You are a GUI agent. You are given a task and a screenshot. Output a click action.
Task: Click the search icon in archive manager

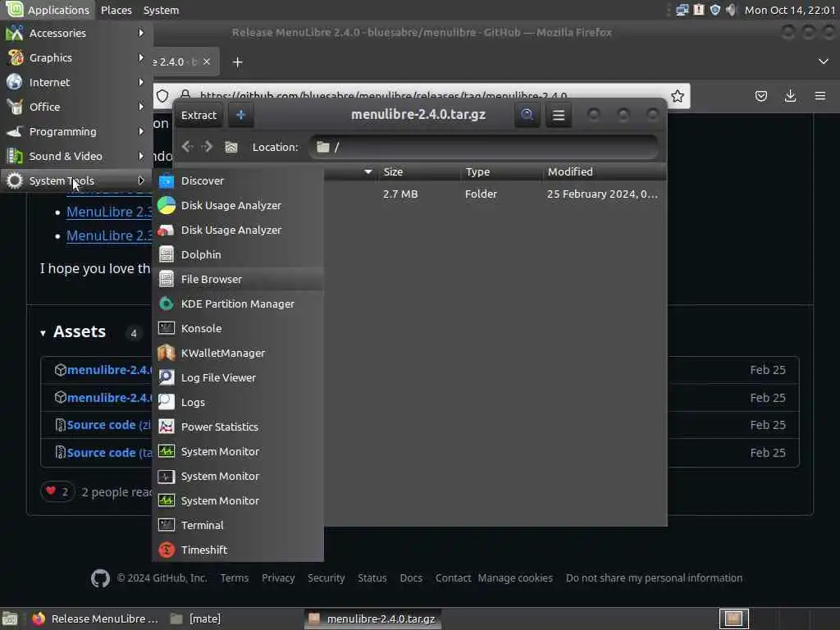tap(527, 115)
